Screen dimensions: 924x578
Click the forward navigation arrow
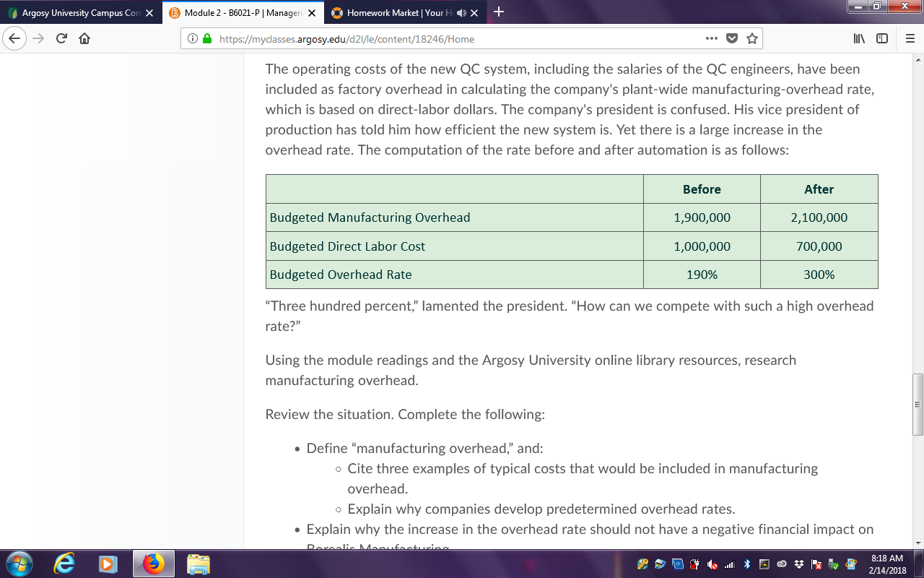click(38, 39)
